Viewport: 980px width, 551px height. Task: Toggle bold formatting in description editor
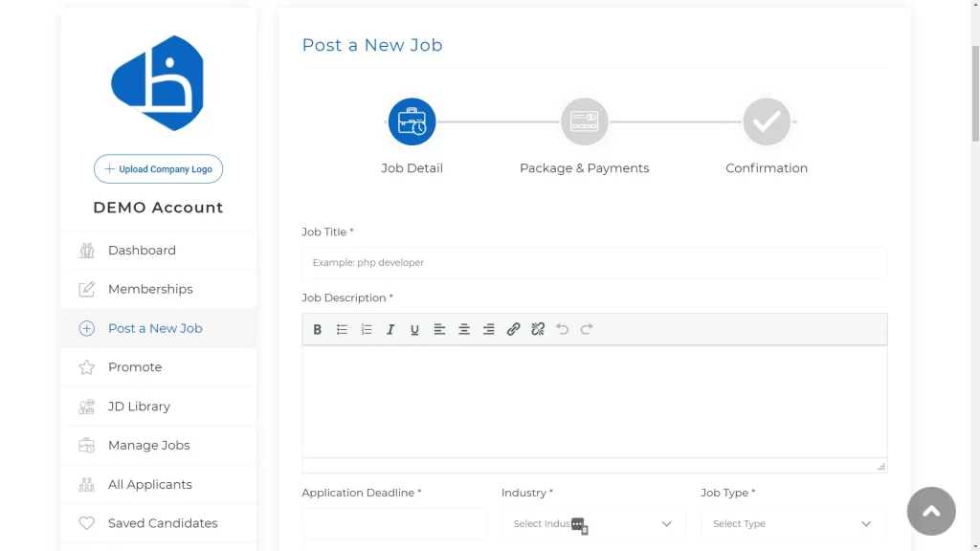[x=318, y=329]
